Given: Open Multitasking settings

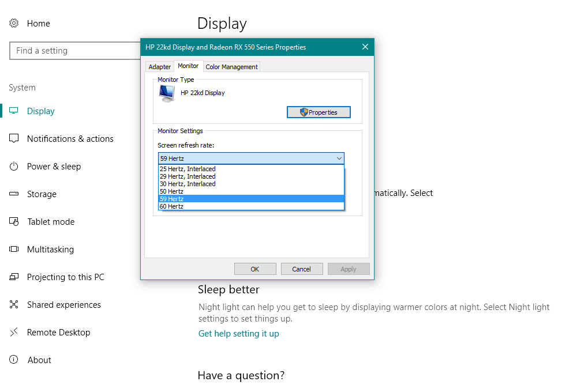Looking at the screenshot, I should click(50, 250).
